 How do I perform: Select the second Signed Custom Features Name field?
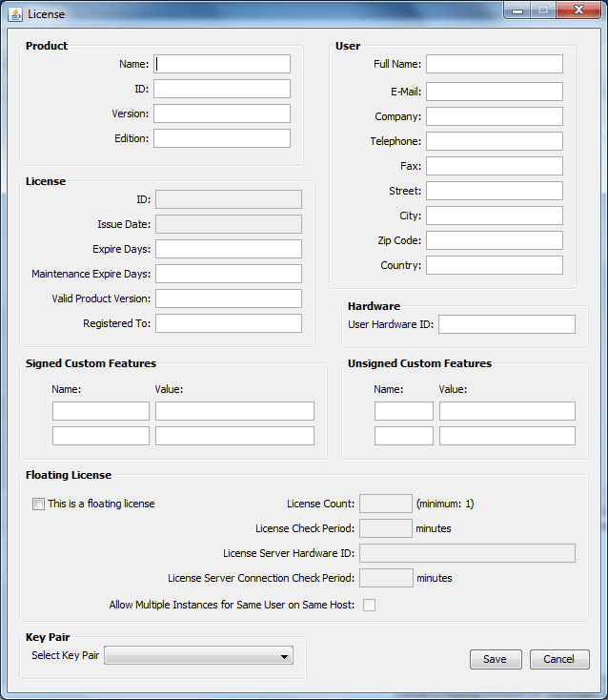tap(101, 436)
